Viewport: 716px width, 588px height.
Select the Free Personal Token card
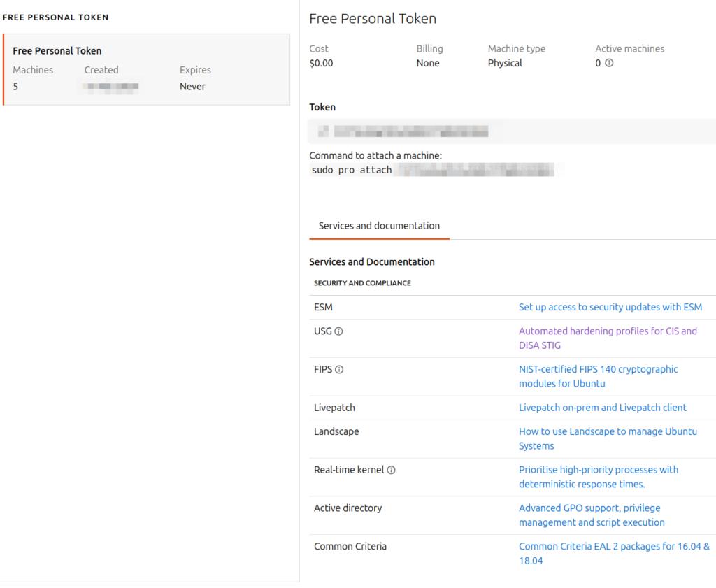147,69
